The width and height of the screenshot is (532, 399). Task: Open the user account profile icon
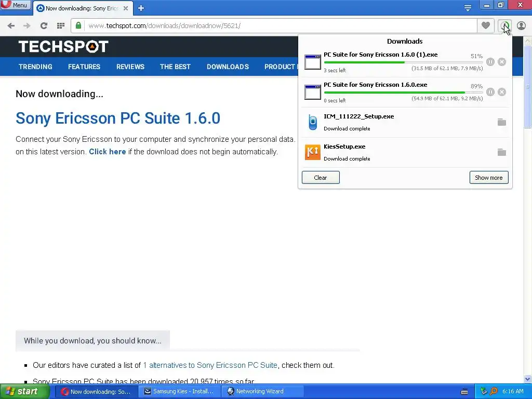521,26
